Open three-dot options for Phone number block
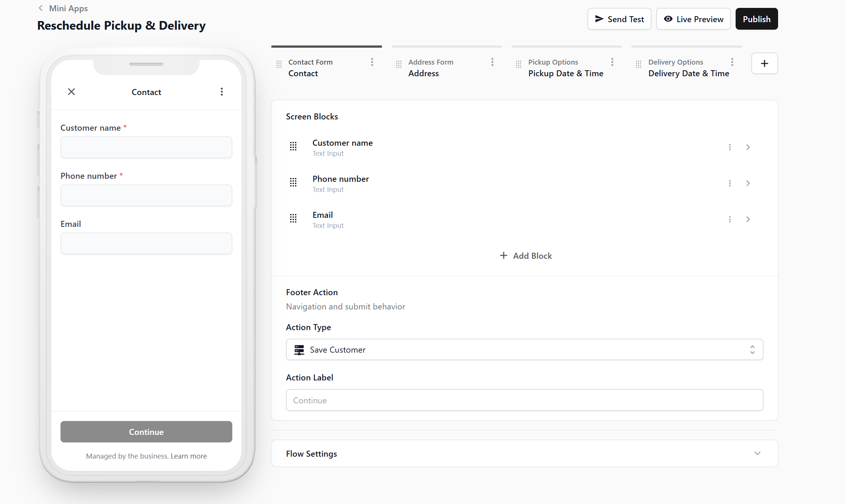This screenshot has width=845, height=504. click(x=730, y=183)
